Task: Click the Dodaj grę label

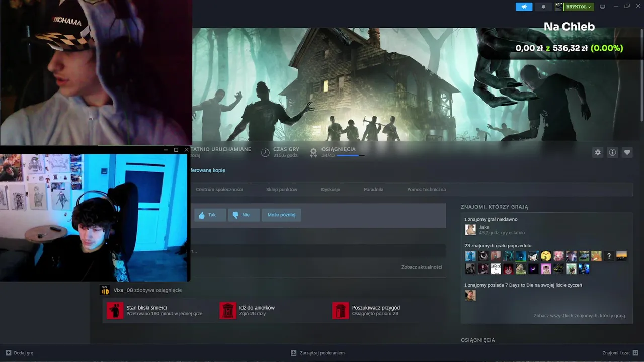Action: point(24,353)
